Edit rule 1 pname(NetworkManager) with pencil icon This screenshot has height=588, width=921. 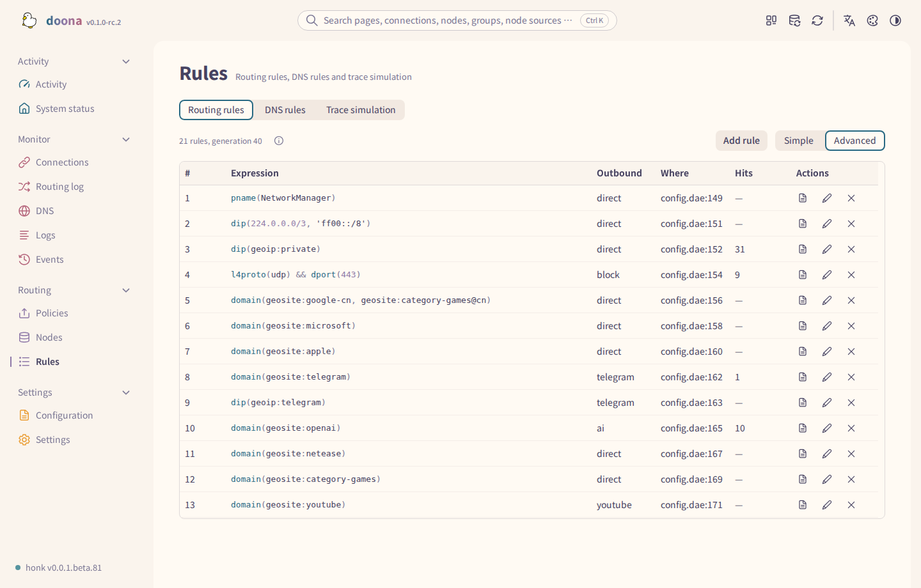point(827,198)
